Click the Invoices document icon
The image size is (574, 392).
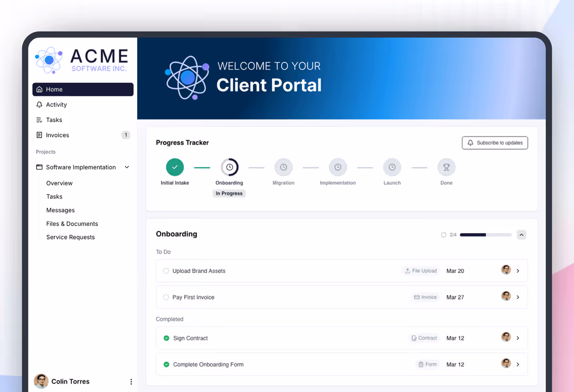coord(39,135)
